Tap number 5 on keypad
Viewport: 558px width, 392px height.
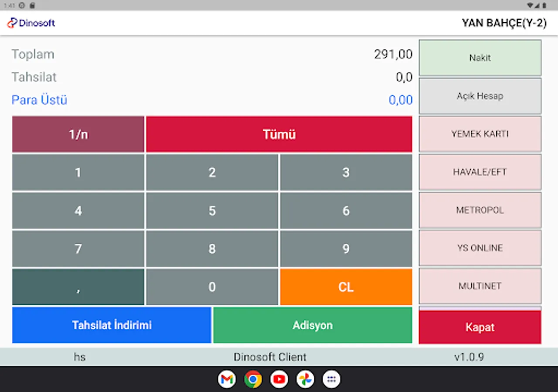(212, 211)
